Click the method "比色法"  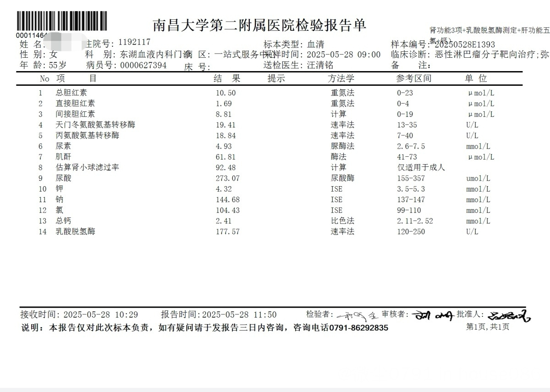click(x=342, y=221)
